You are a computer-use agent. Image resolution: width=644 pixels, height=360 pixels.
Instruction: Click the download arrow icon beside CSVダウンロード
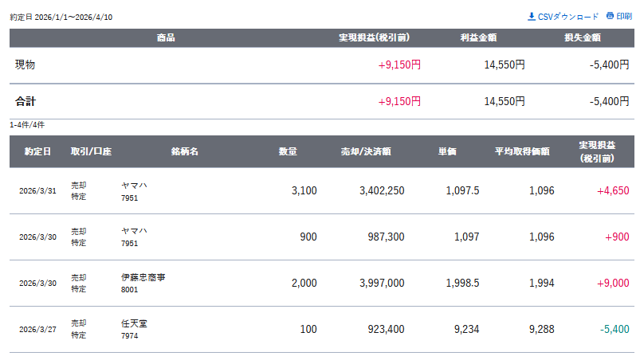(532, 16)
